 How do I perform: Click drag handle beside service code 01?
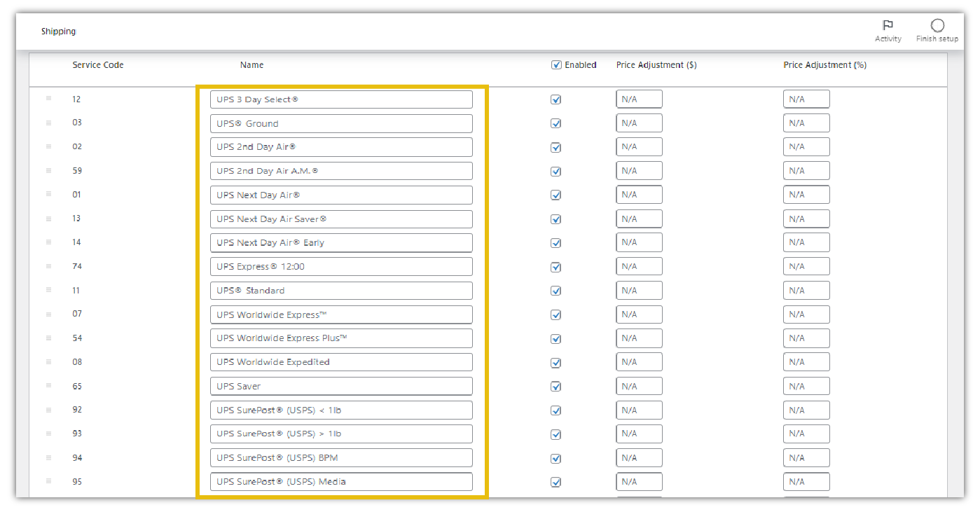coord(48,194)
